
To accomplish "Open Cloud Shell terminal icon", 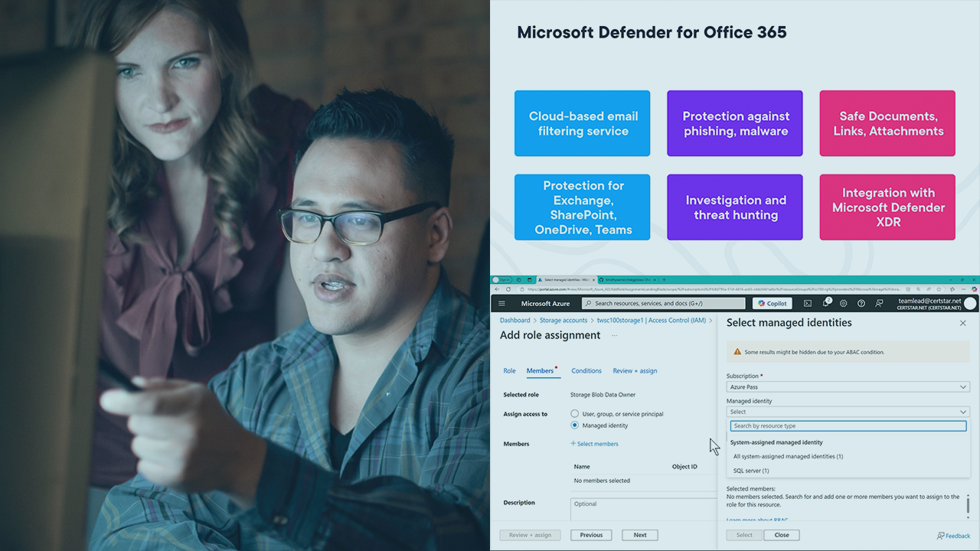I will [x=808, y=304].
